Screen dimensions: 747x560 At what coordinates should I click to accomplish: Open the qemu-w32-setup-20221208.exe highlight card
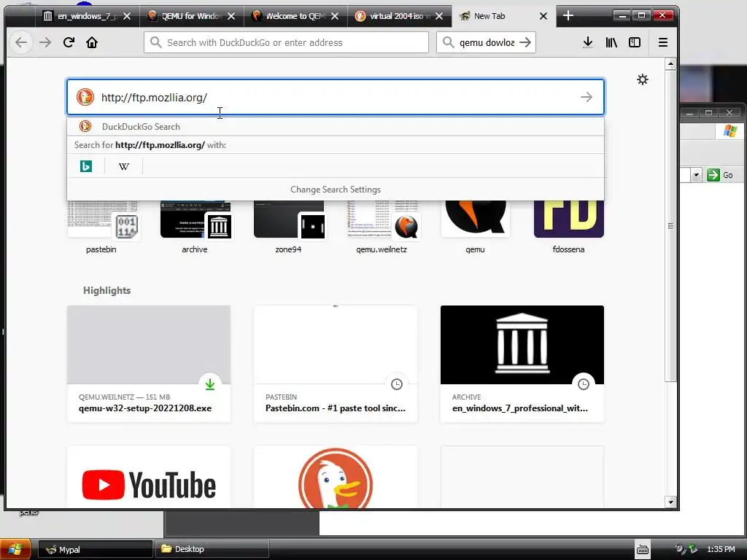coord(149,364)
